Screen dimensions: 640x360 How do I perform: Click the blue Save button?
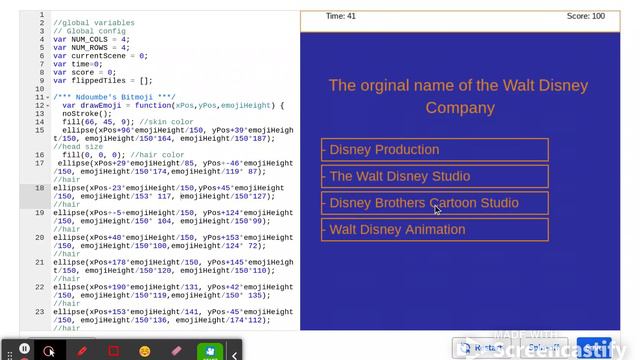594,348
